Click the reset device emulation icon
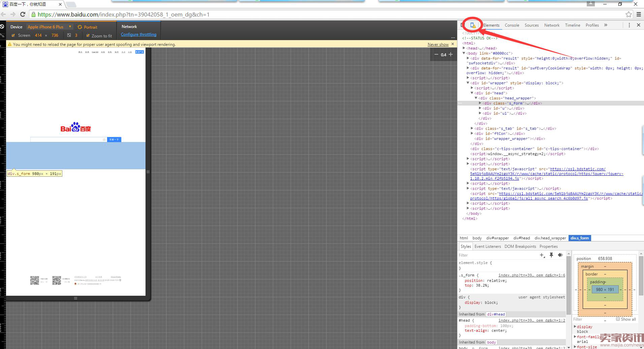The width and height of the screenshot is (644, 349). (x=2, y=26)
